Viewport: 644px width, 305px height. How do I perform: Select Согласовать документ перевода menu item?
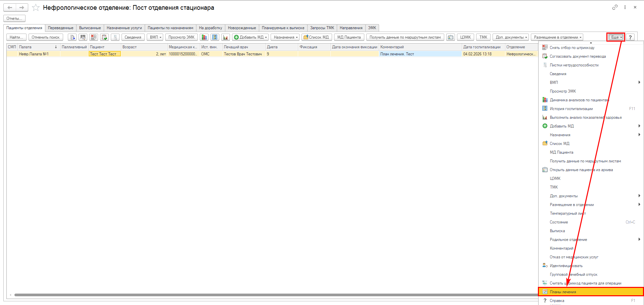(x=591, y=56)
